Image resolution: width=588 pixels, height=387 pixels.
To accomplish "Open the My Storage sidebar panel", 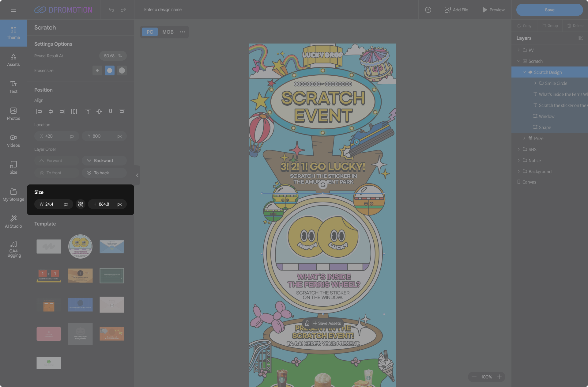I will tap(13, 195).
